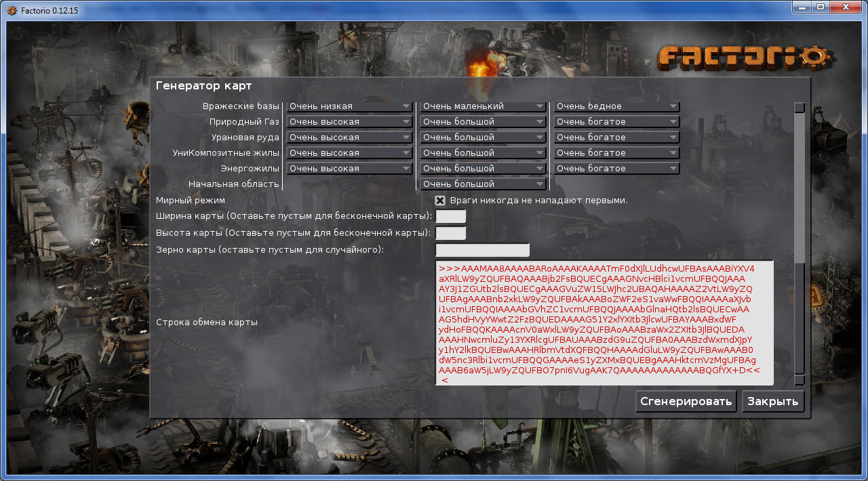Open Урановая руда frequency dropdown

349,138
